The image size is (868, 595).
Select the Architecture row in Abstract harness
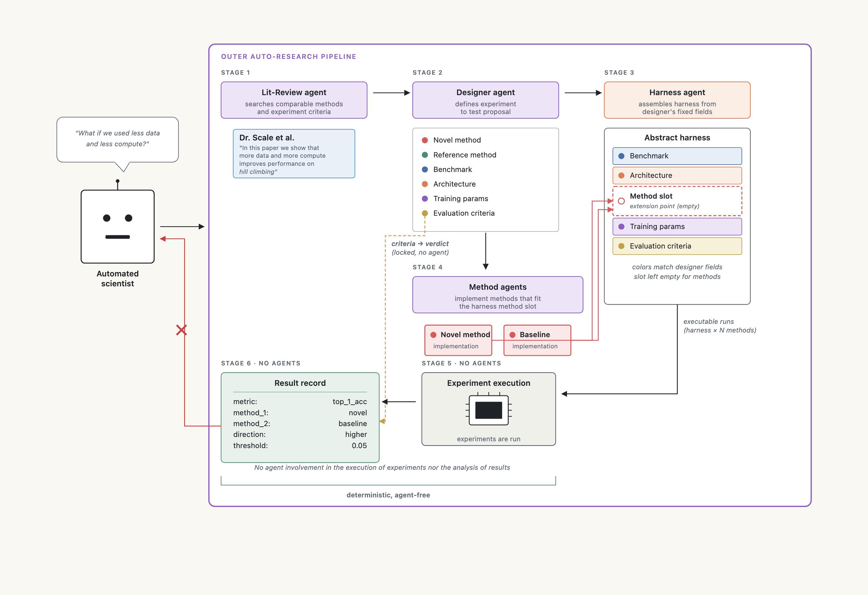[677, 175]
